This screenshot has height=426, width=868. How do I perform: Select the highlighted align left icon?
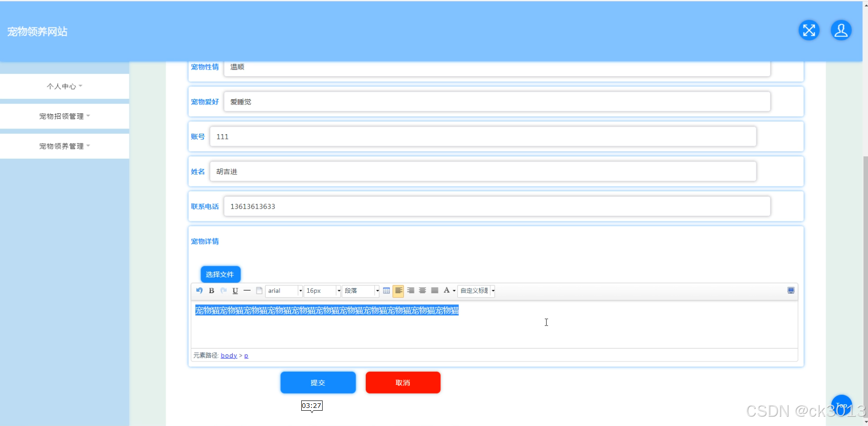(398, 290)
